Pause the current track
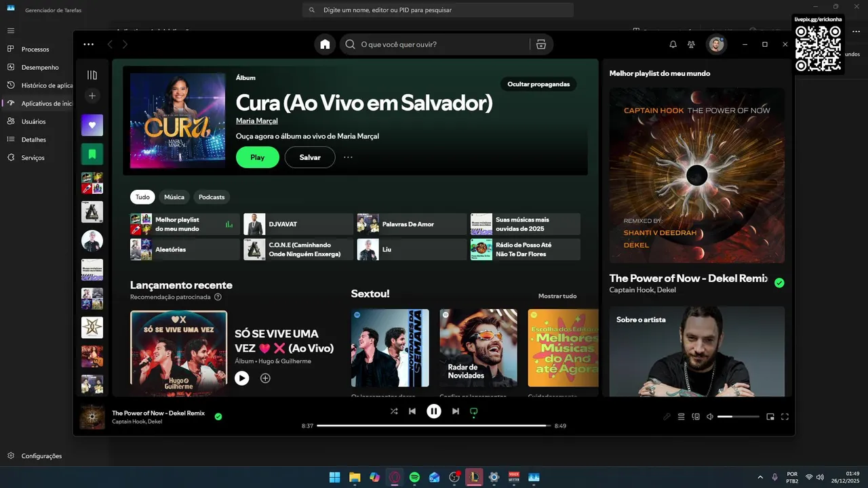 tap(434, 411)
